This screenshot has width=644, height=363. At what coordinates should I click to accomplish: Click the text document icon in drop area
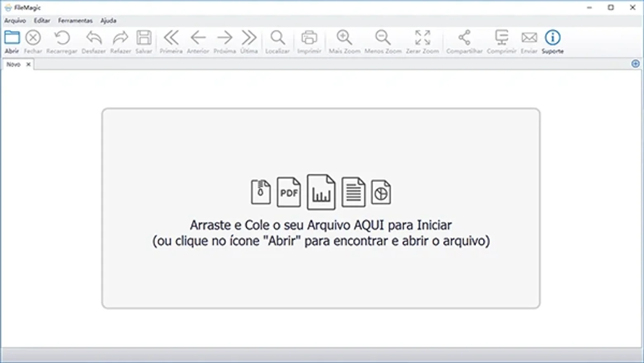click(x=353, y=192)
